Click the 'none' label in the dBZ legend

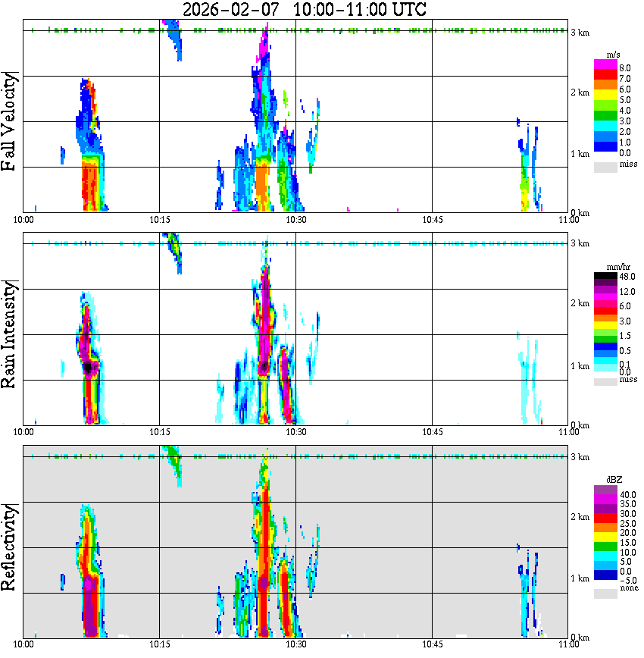(x=630, y=588)
